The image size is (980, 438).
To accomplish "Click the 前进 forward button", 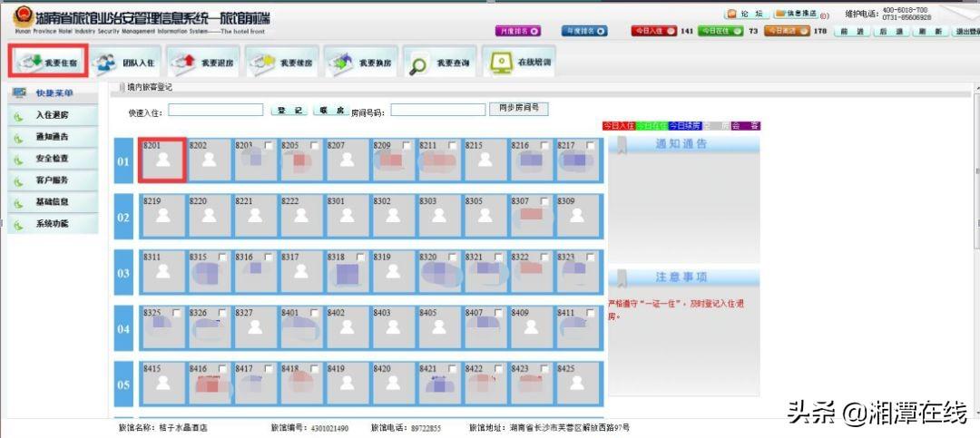I will click(x=851, y=31).
